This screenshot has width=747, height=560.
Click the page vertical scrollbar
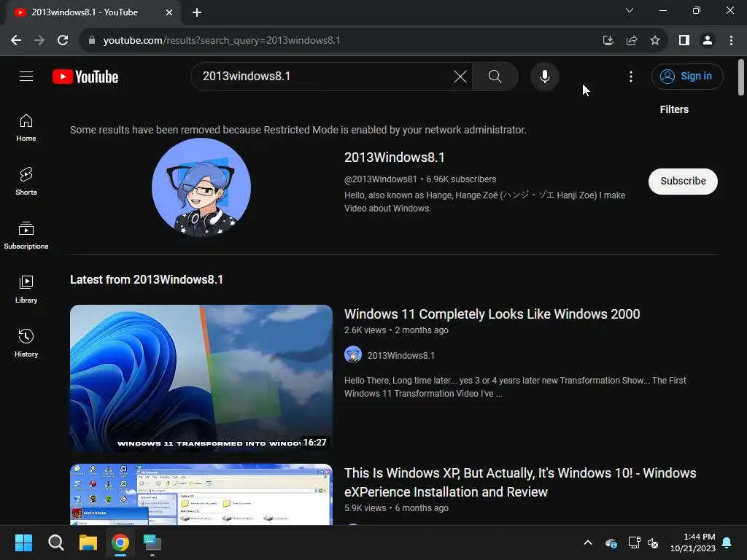click(741, 77)
